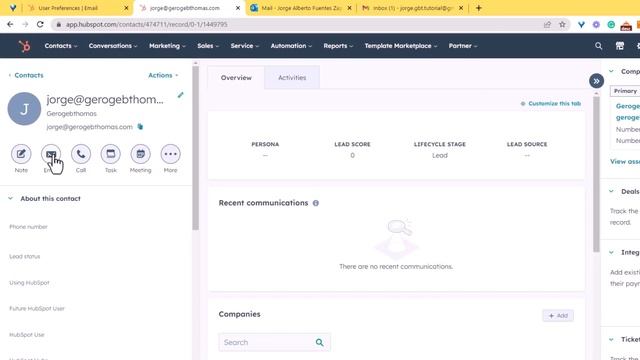Switch to the Mail - Jorge Alberto Fuentes browser tab
The width and height of the screenshot is (640, 360).
coord(301,8)
